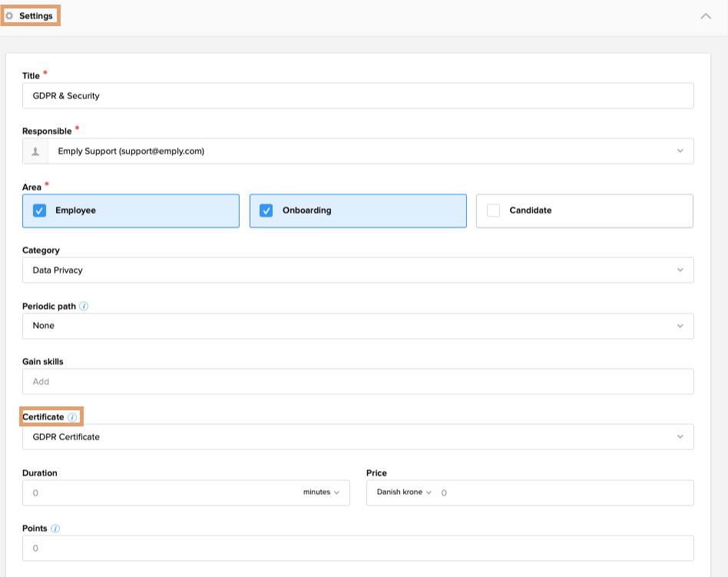The width and height of the screenshot is (728, 577).
Task: Change the duration unit from minutes
Action: [321, 492]
